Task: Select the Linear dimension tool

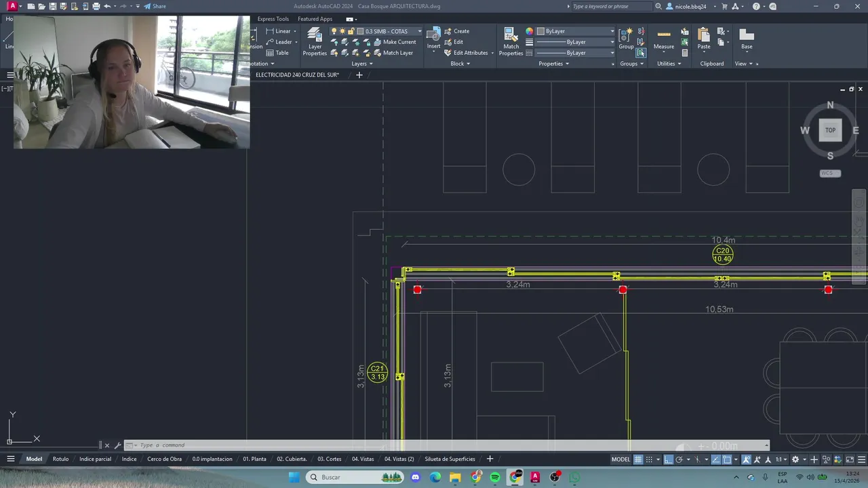Action: [x=279, y=31]
